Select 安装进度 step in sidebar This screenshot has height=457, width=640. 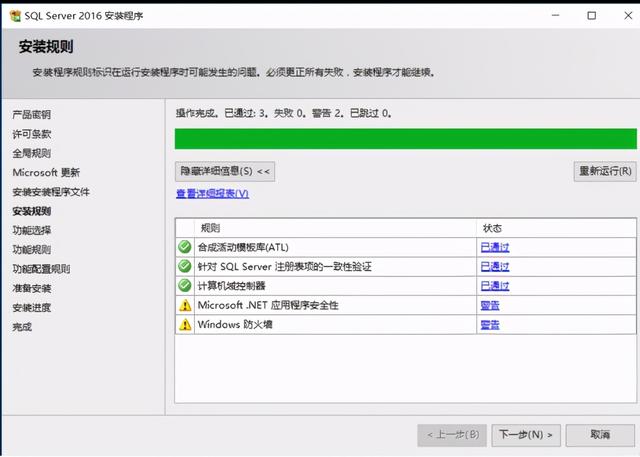click(31, 308)
